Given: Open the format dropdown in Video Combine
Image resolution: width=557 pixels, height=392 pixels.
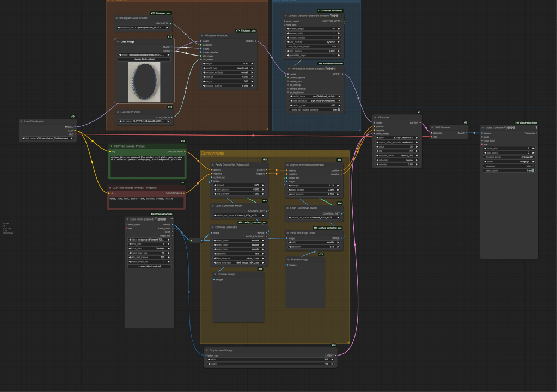Looking at the screenshot, I should [x=510, y=161].
